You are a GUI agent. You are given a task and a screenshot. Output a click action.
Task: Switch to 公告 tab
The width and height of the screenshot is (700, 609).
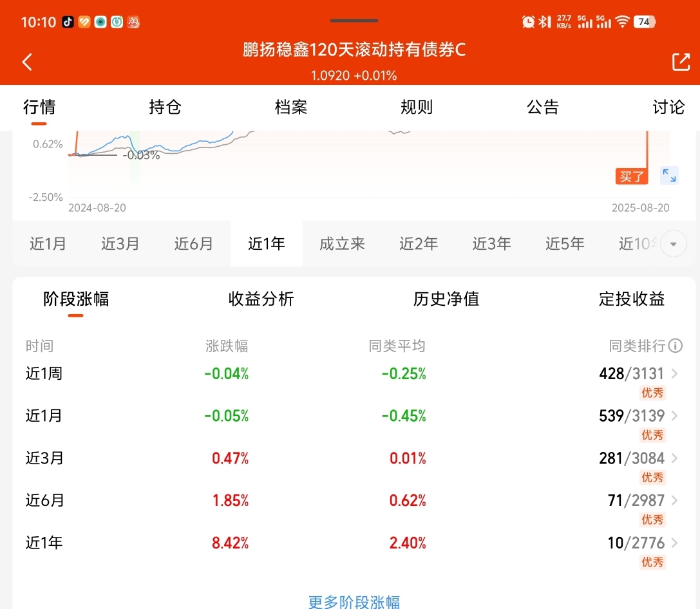[543, 107]
